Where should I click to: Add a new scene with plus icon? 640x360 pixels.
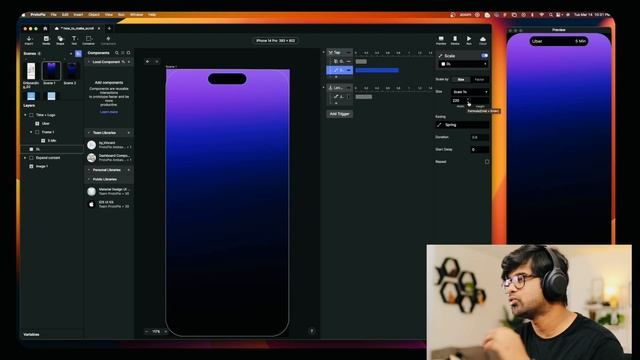coord(71,53)
